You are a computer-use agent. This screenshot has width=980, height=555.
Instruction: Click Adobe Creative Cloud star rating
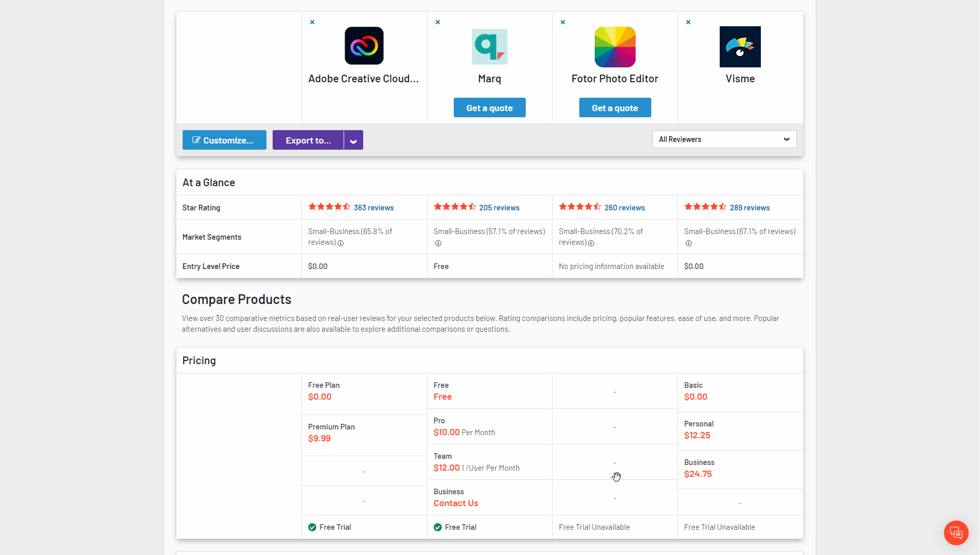(x=329, y=207)
